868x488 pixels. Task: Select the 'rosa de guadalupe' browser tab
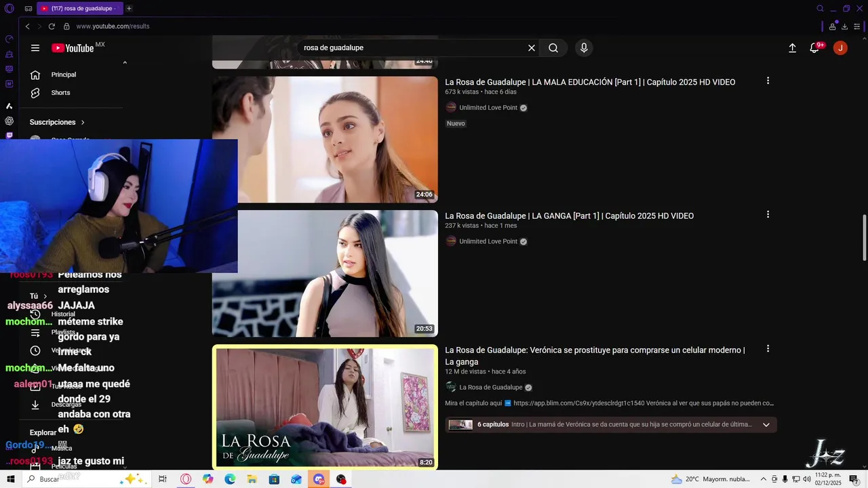pyautogui.click(x=79, y=8)
